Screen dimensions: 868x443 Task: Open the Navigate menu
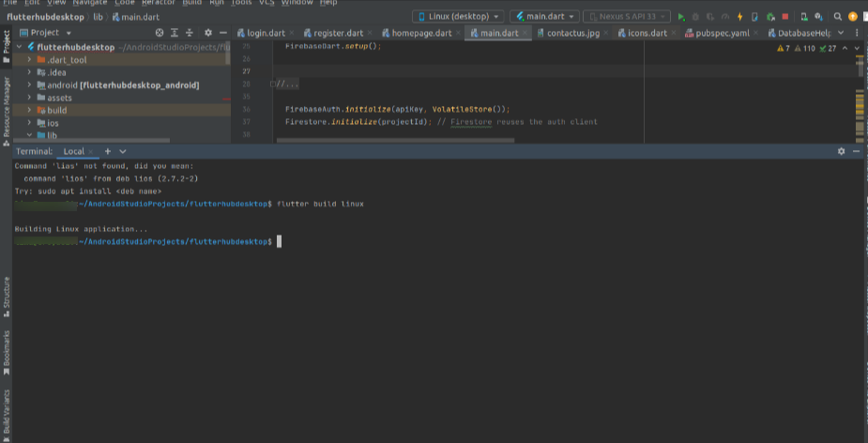(x=90, y=3)
